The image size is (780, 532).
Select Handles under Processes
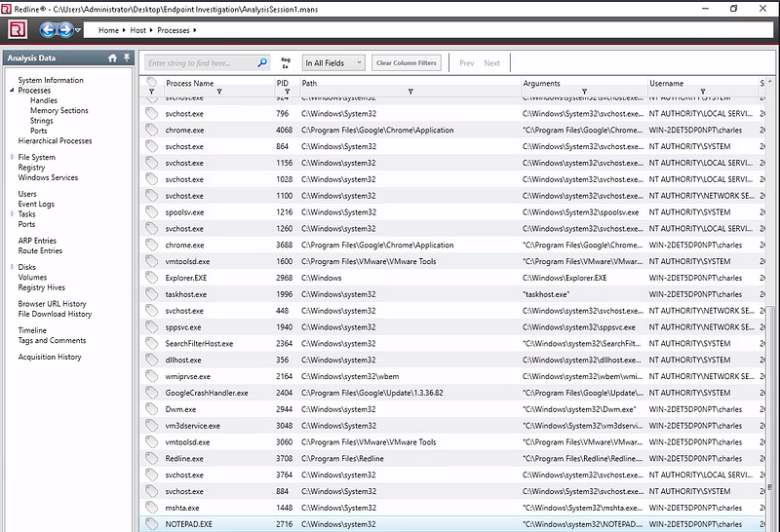(x=44, y=100)
